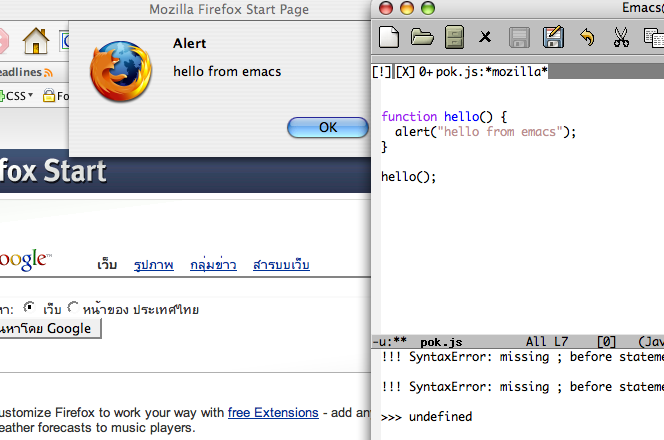The image size is (664, 440).
Task: Click the padlock Forms toolbar icon
Action: 55,96
